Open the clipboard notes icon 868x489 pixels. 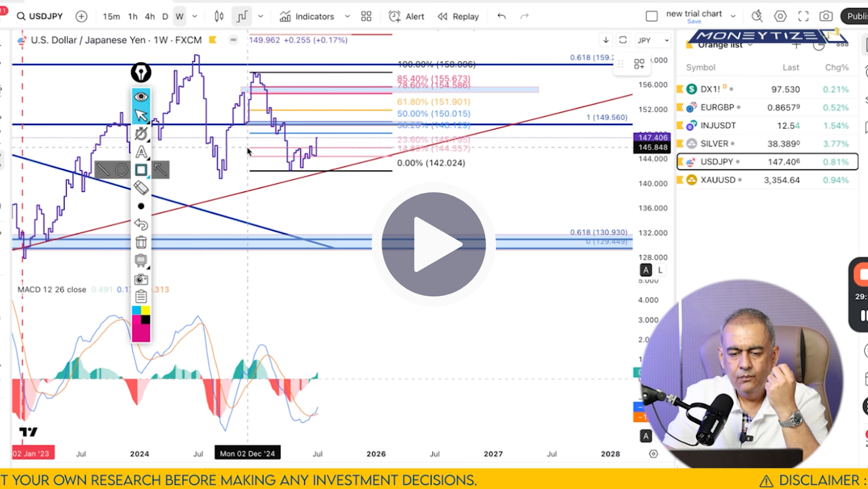point(141,296)
